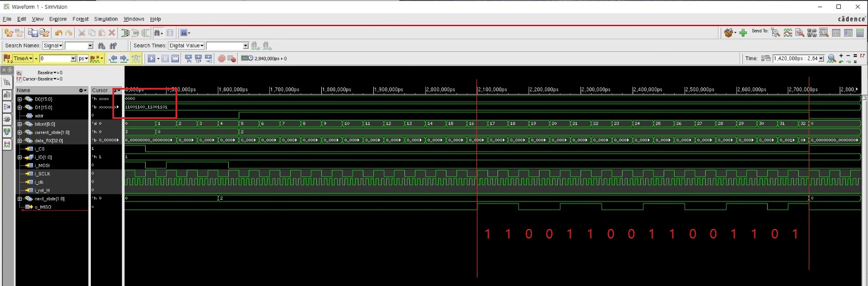868x286 pixels.
Task: Click the TimeA value input field
Action: 58,58
